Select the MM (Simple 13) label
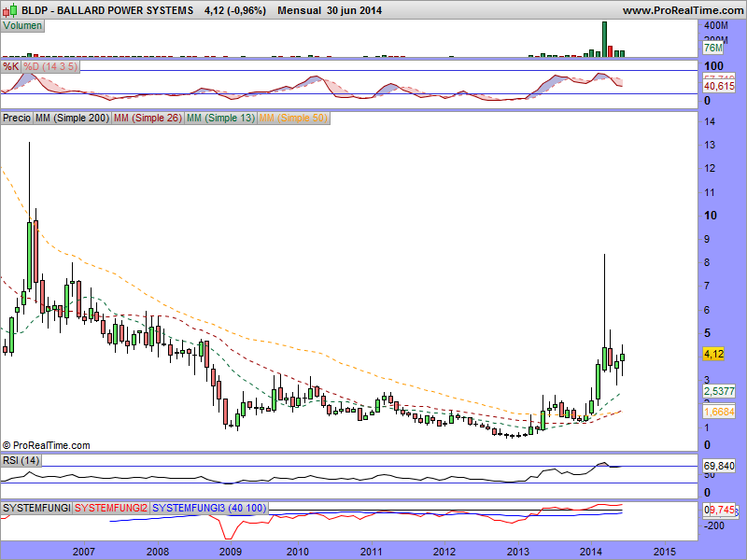Image resolution: width=747 pixels, height=560 pixels. click(x=220, y=118)
